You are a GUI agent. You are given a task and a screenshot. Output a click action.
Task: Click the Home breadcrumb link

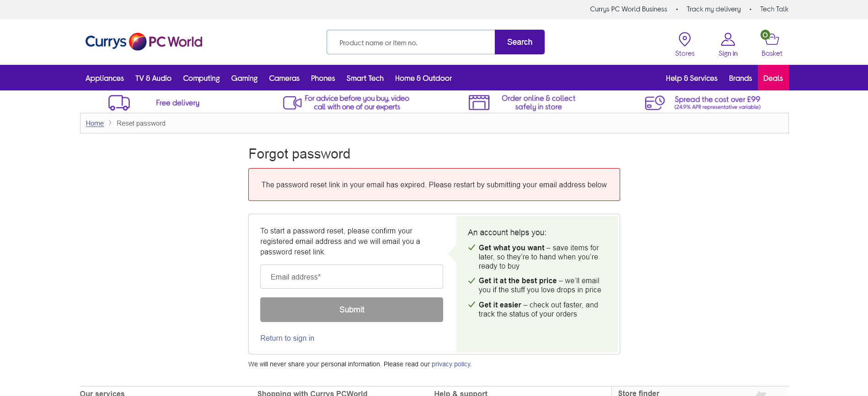[x=95, y=123]
